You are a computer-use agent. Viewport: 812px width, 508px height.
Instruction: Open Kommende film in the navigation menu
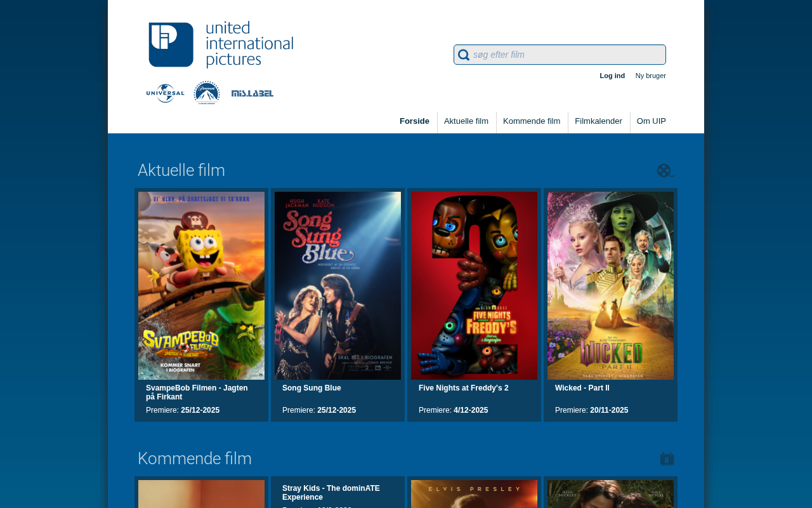532,121
